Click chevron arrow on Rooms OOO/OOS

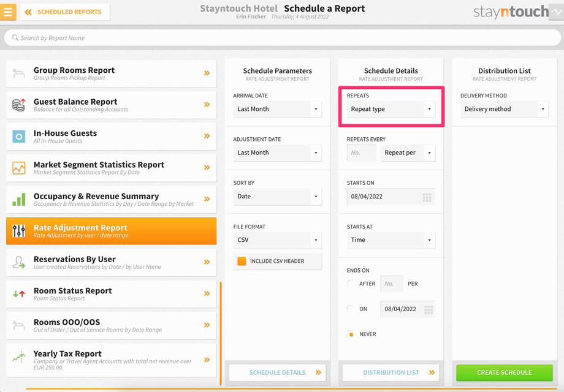[x=207, y=325]
